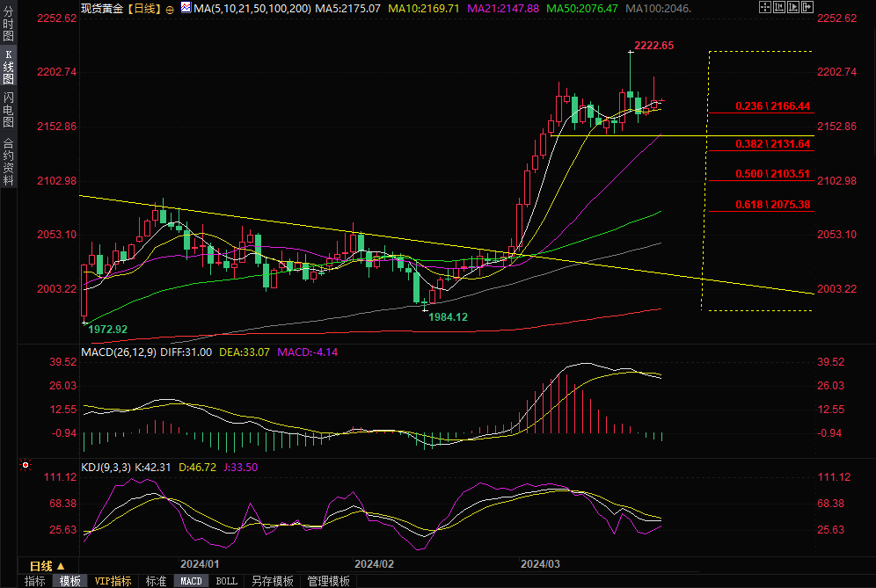This screenshot has height=588, width=876.
Task: Choose the MACD template
Action: 191,581
